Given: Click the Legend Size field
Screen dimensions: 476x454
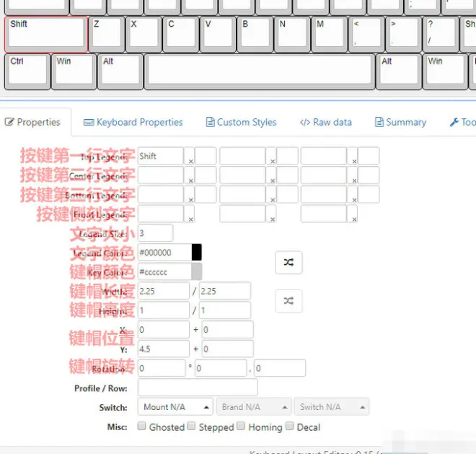Looking at the screenshot, I should [x=156, y=233].
